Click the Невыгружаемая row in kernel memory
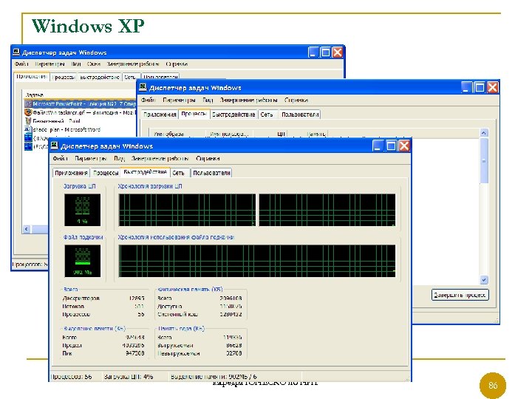The image size is (532, 399). click(199, 353)
